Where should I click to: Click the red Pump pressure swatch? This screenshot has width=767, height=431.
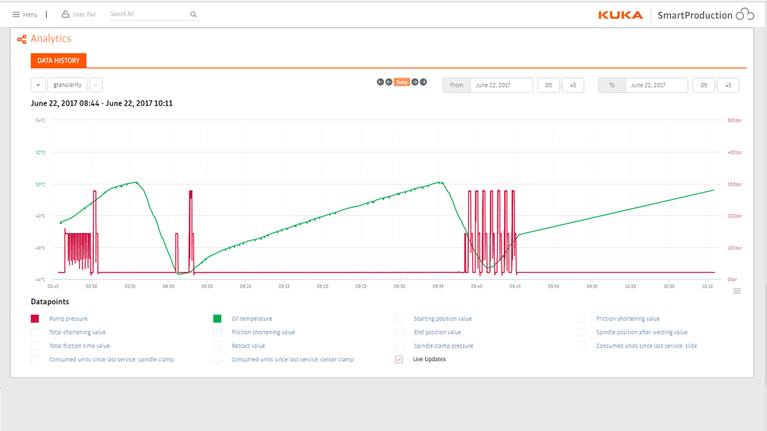[x=35, y=319]
